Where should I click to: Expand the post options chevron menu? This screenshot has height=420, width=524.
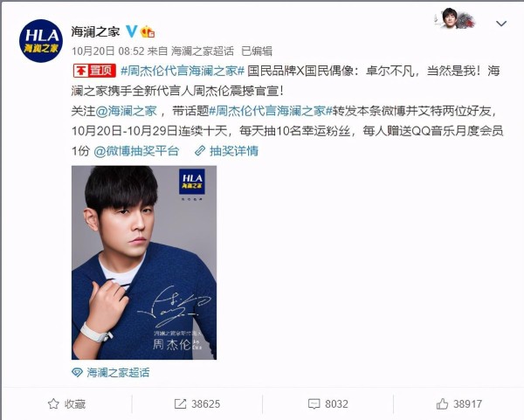tap(501, 24)
